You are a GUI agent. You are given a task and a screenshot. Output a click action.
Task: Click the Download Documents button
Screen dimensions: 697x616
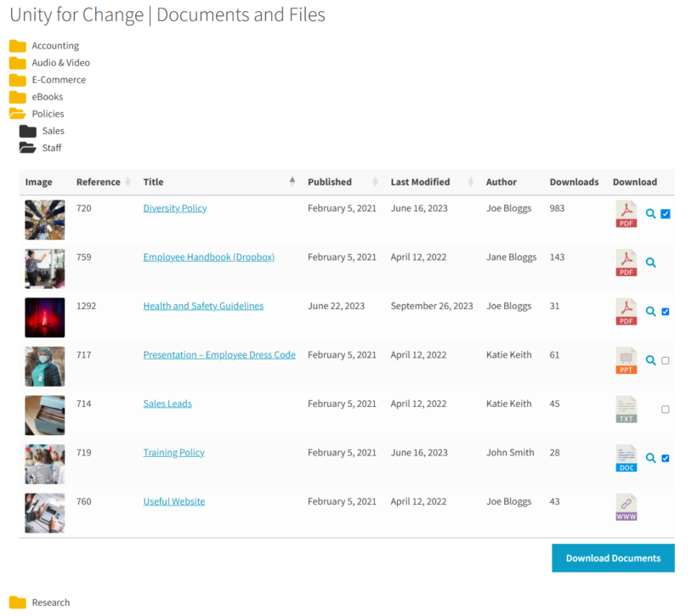pyautogui.click(x=613, y=558)
